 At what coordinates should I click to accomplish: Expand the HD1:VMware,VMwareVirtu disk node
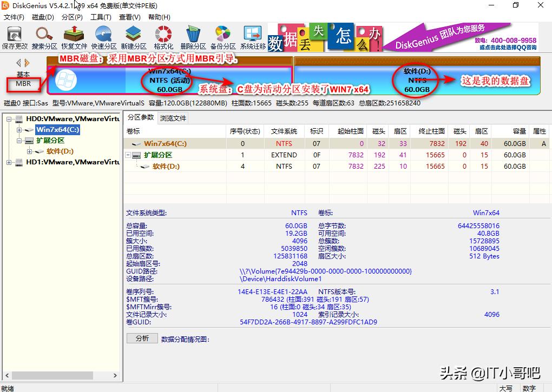(10, 162)
